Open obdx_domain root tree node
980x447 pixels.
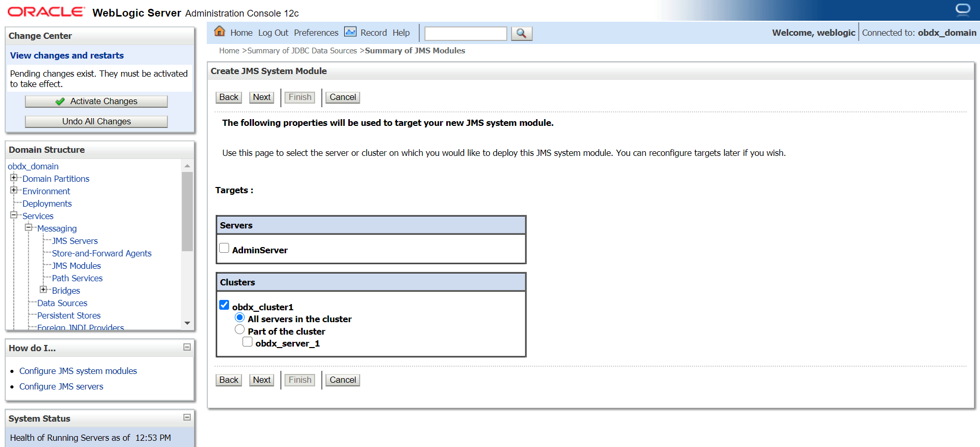click(x=33, y=166)
